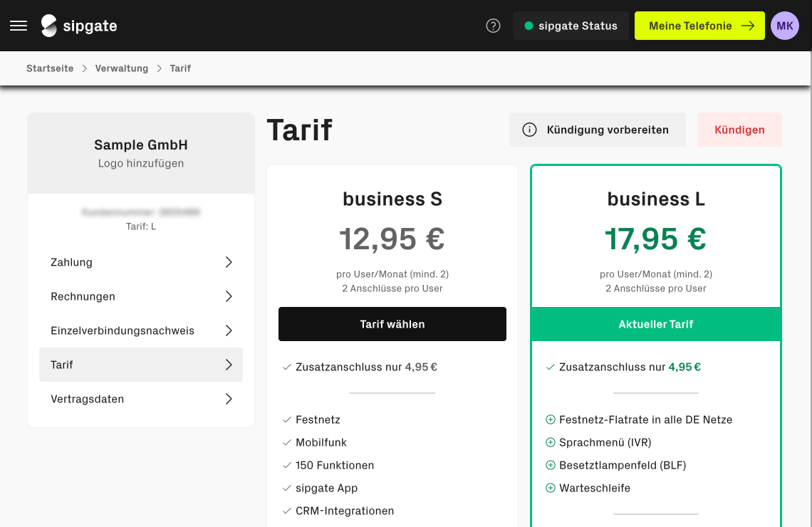Click the plus icon beside Warteschleife
This screenshot has height=527, width=812.
pyautogui.click(x=550, y=488)
